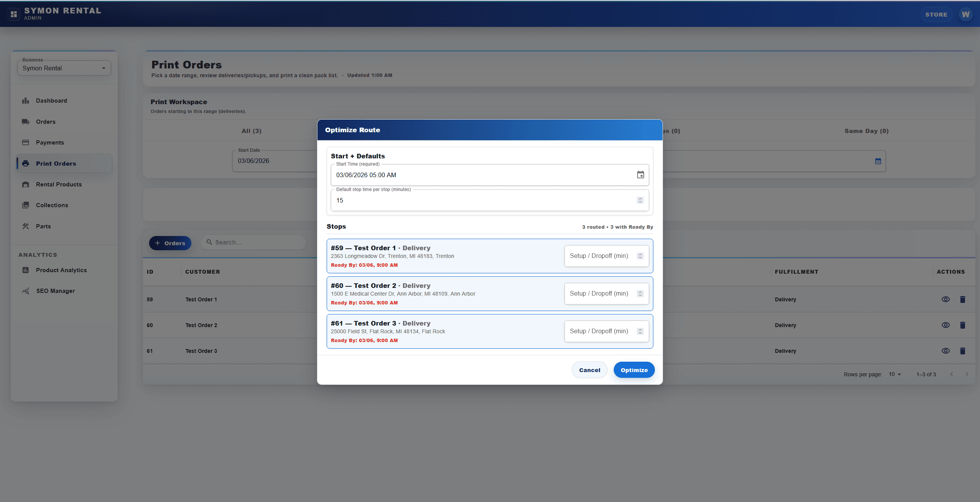This screenshot has height=502, width=980.
Task: Click the Optimize button
Action: (634, 370)
